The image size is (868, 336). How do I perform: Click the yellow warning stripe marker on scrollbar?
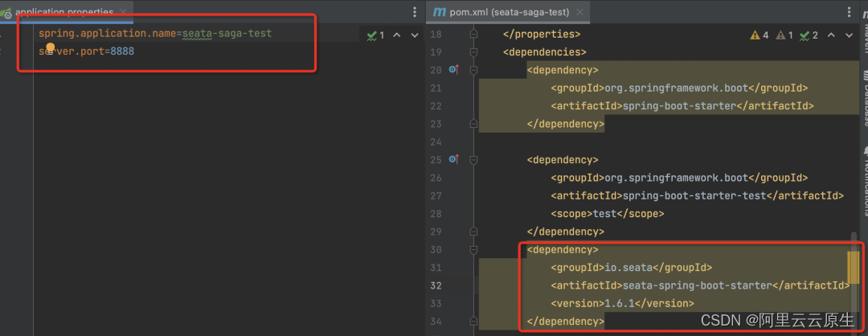(x=853, y=266)
